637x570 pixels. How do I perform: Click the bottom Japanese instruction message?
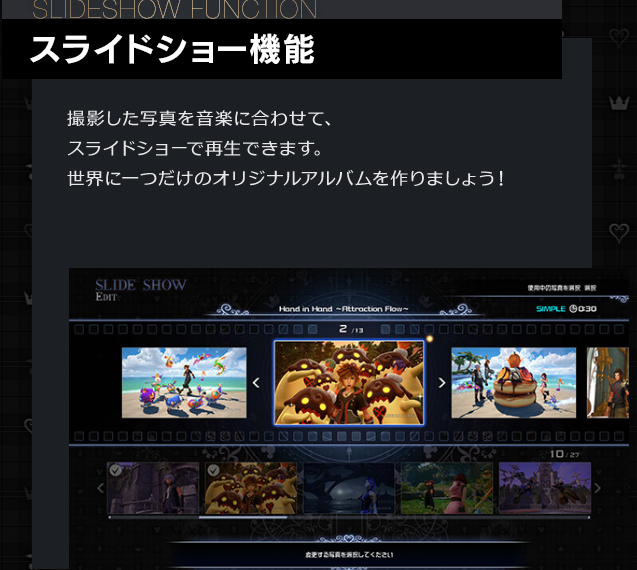point(349,555)
